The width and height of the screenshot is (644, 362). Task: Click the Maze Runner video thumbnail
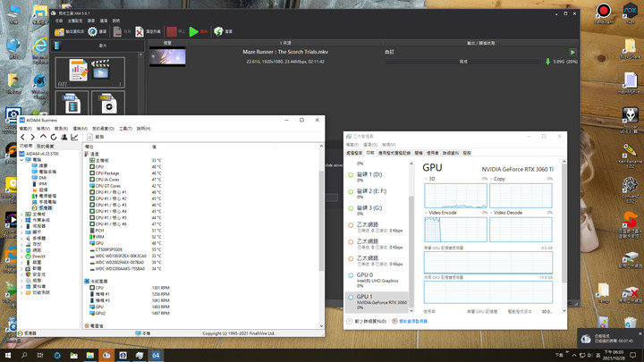pos(167,56)
